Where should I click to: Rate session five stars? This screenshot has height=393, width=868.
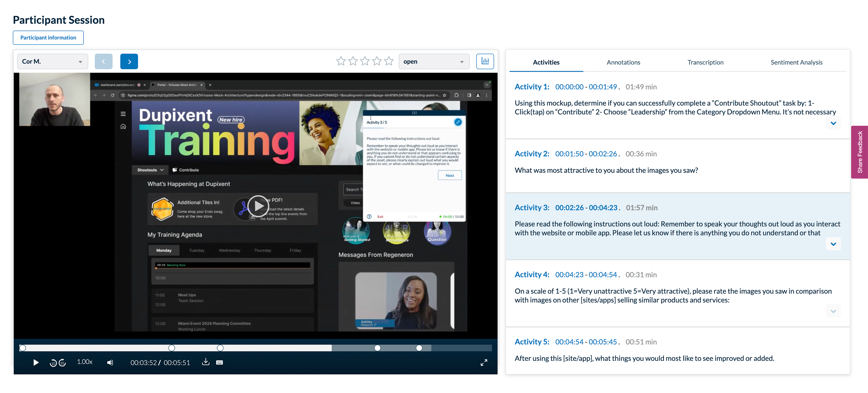tap(389, 61)
